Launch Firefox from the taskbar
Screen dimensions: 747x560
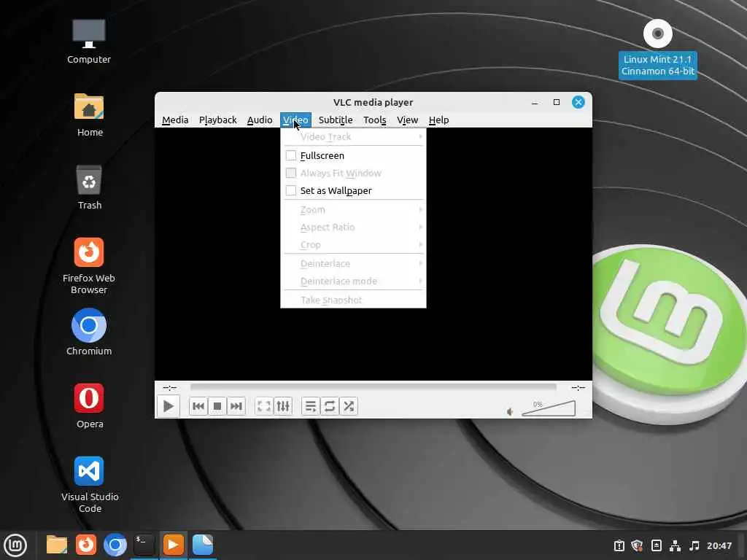coord(86,545)
